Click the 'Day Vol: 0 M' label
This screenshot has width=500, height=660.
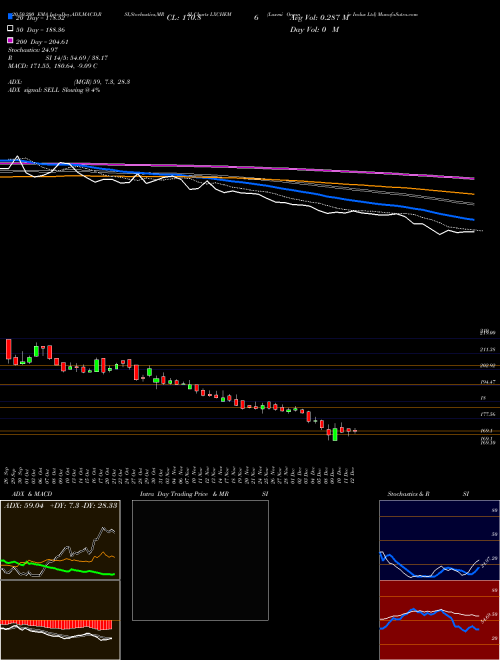314,29
